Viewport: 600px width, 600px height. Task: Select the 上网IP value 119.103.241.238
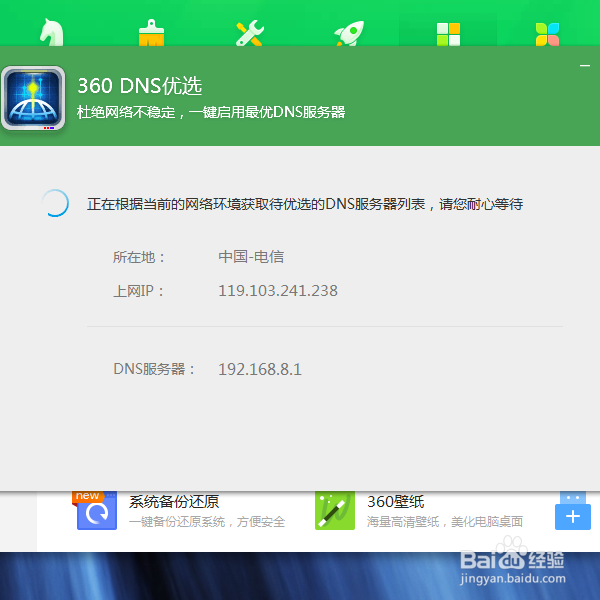tap(278, 291)
